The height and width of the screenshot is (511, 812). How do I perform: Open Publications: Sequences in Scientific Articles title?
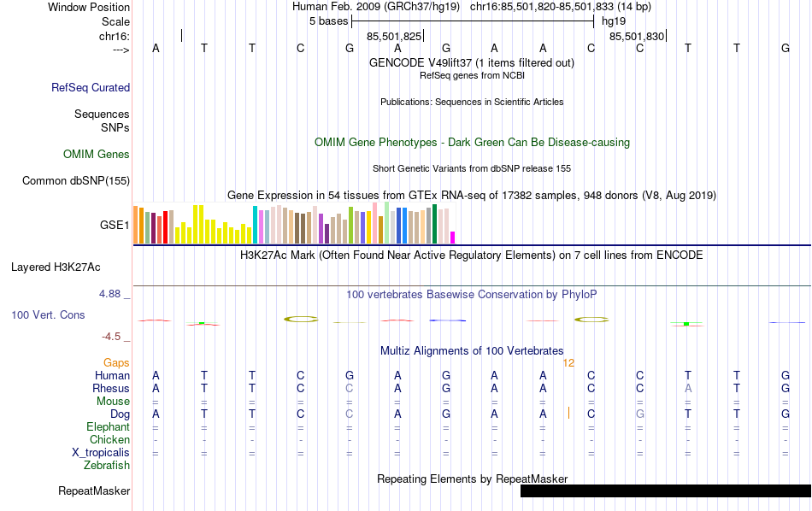[x=472, y=102]
